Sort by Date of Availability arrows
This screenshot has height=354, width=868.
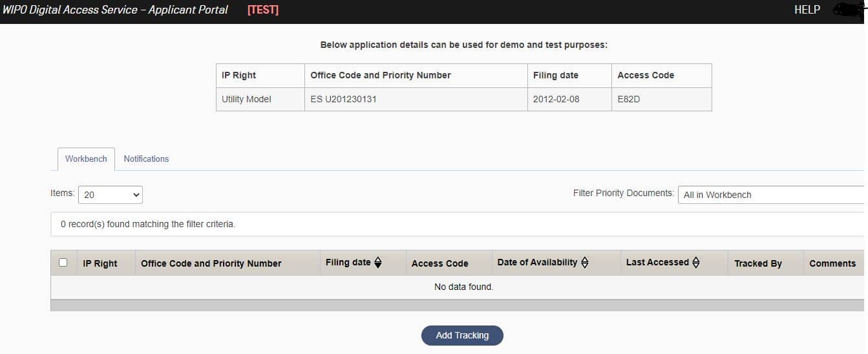point(585,263)
